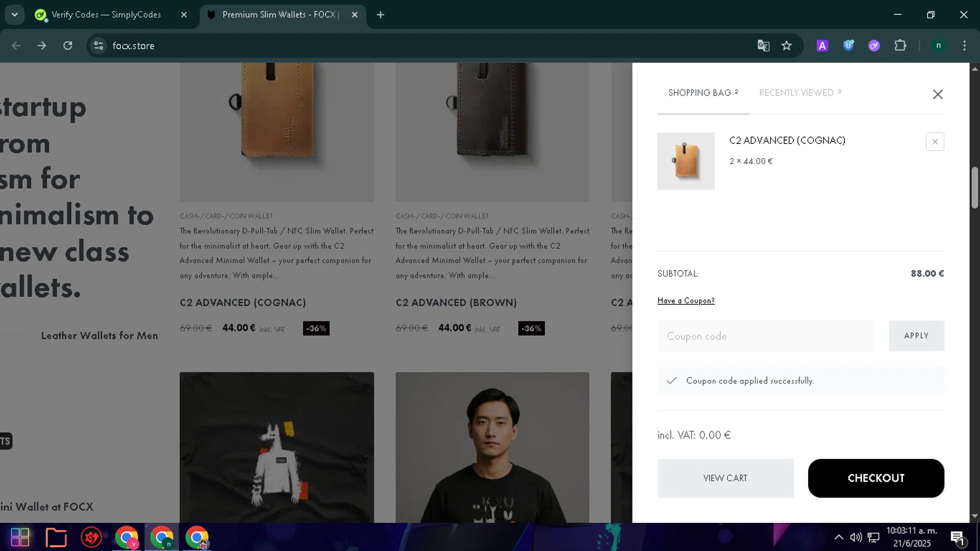This screenshot has height=551, width=980.
Task: Switch to Verify Codes SimplyCodes tab
Action: tap(106, 14)
